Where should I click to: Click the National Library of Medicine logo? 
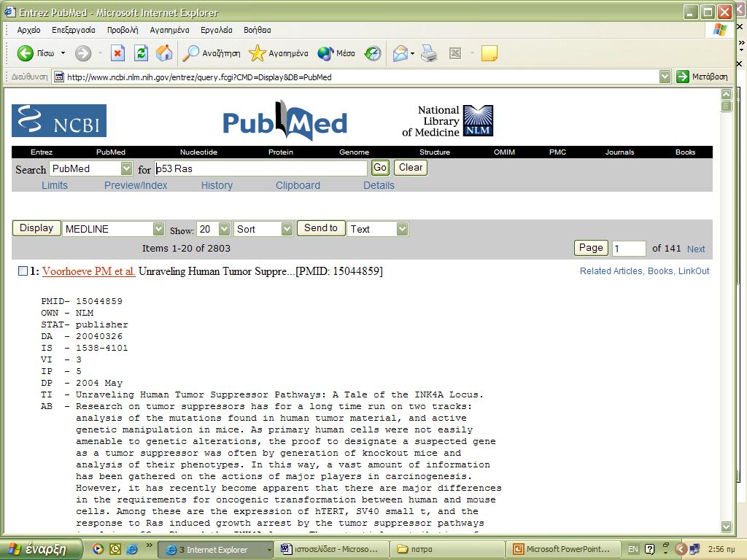coord(447,121)
